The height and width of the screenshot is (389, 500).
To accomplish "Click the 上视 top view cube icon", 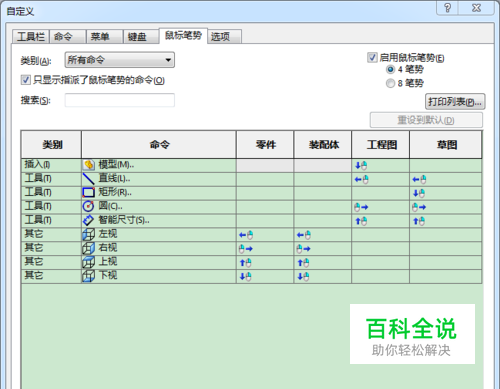I will coord(88,262).
